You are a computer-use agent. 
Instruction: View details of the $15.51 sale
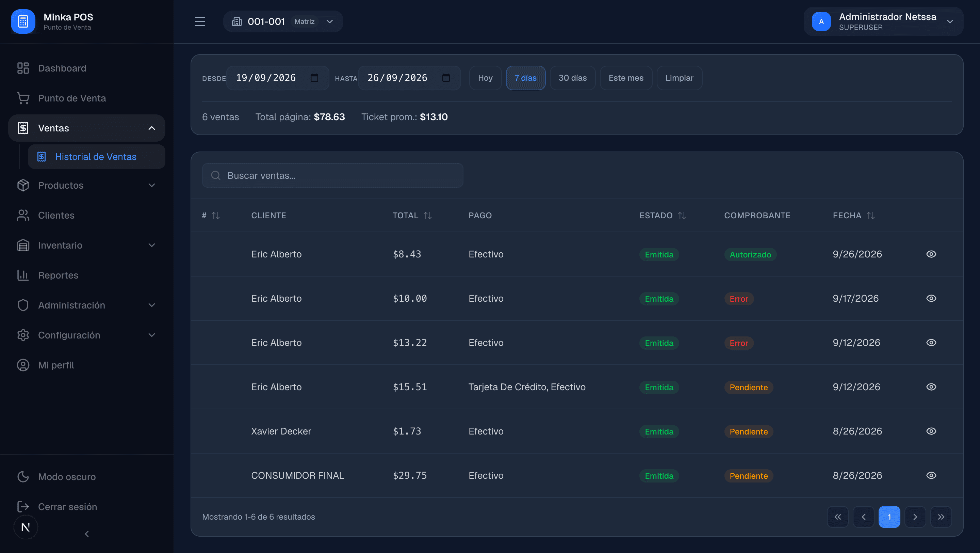click(931, 387)
